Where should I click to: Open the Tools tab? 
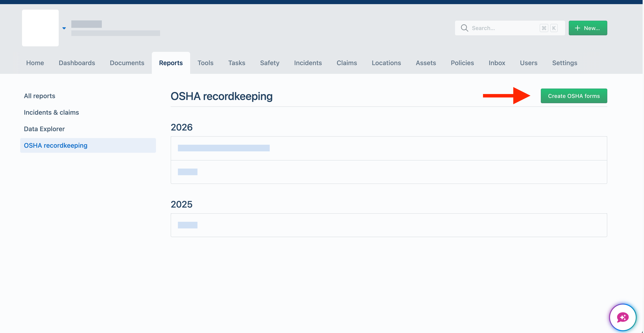point(205,63)
